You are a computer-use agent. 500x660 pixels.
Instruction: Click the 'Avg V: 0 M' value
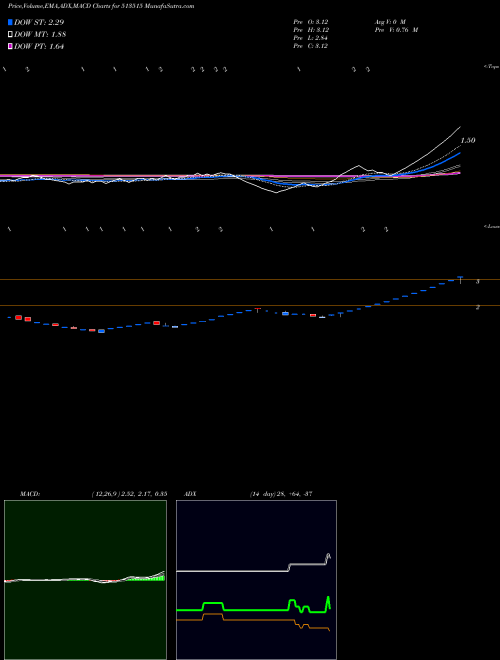pos(390,22)
